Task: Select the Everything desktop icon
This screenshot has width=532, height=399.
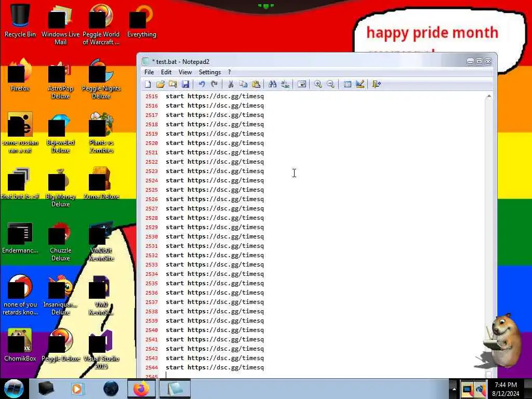Action: [x=141, y=20]
